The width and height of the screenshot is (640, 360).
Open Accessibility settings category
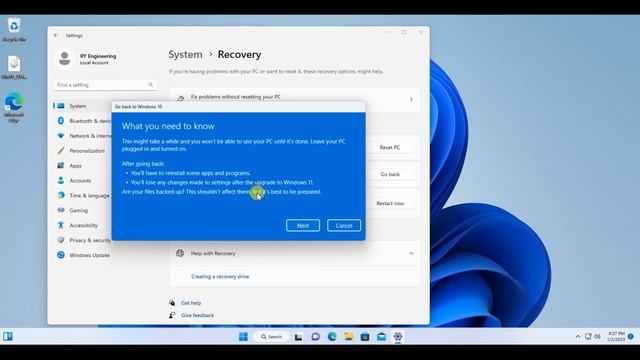pos(83,225)
